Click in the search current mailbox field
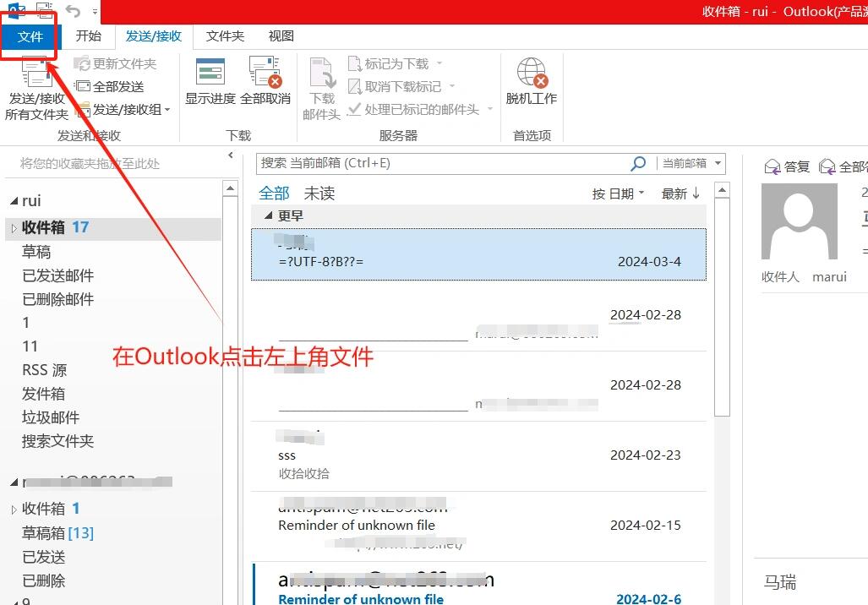This screenshot has width=868, height=605. tap(439, 163)
